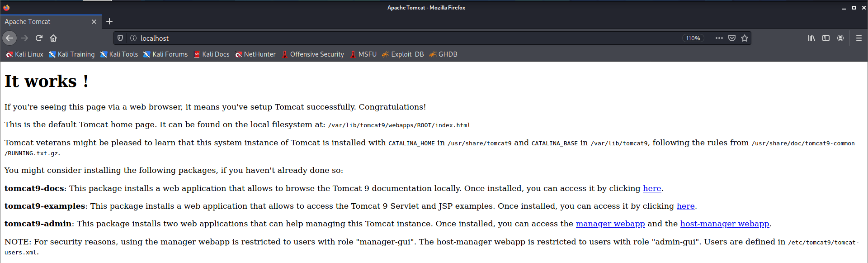Image resolution: width=868 pixels, height=263 pixels.
Task: Open the Firefox hamburger menu
Action: (859, 38)
